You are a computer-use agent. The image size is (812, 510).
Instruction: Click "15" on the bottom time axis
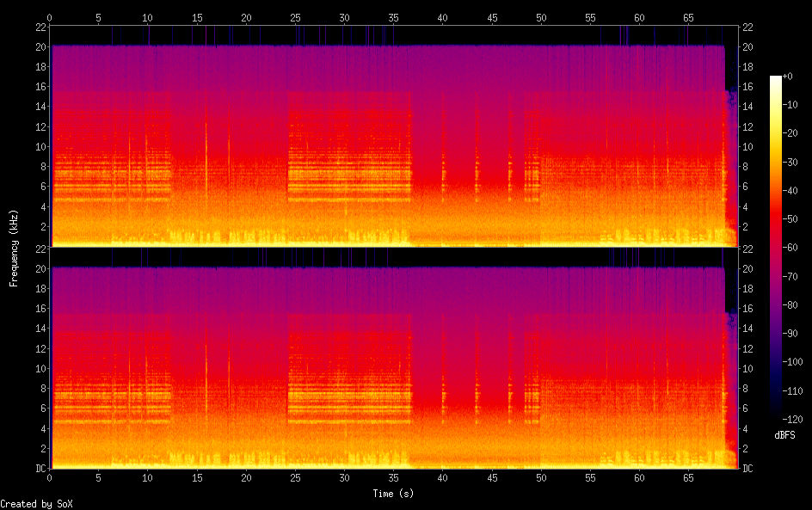(197, 478)
